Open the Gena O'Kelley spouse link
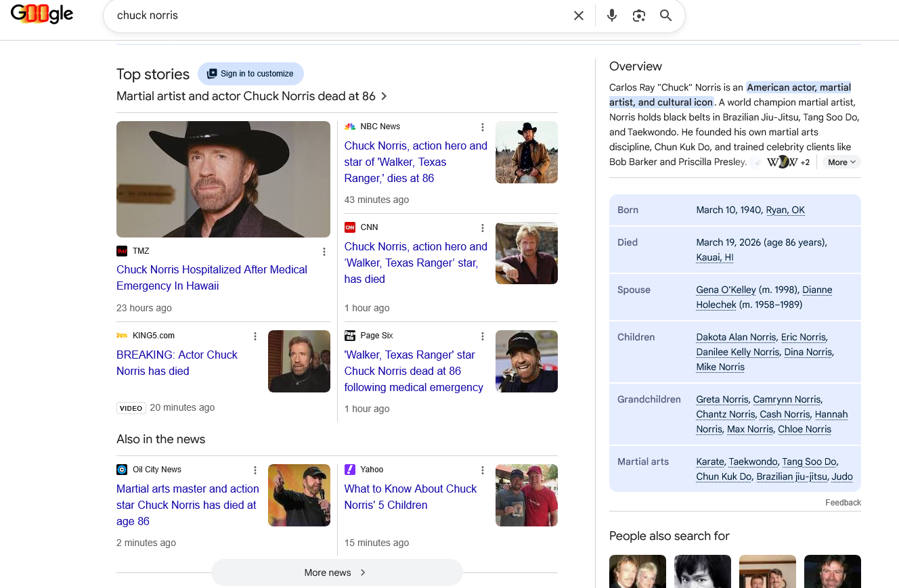Screen dimensions: 899x588 coord(726,290)
